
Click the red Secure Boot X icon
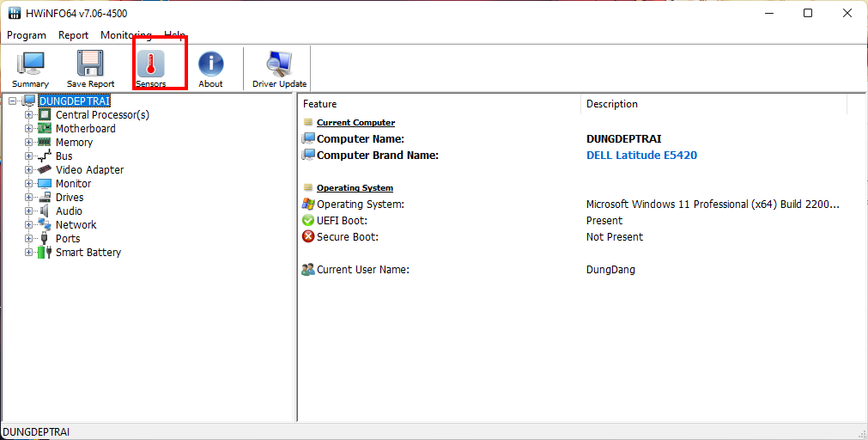[x=308, y=236]
